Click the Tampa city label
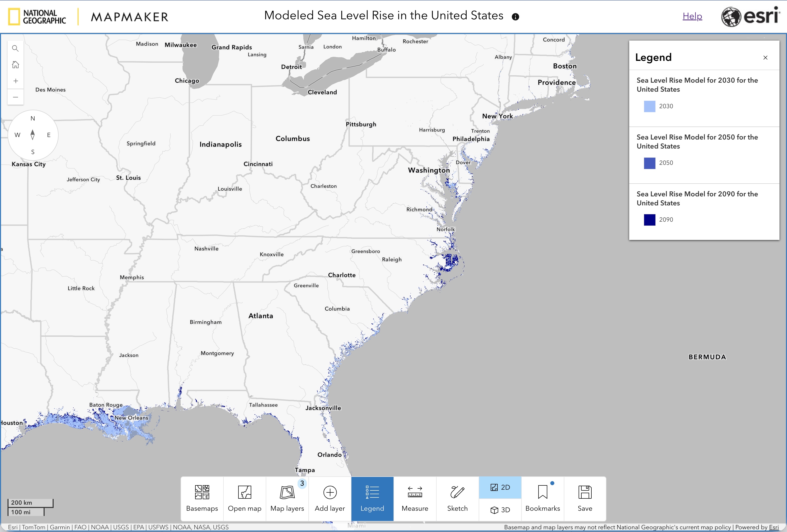Image resolution: width=787 pixels, height=532 pixels. pyautogui.click(x=305, y=470)
